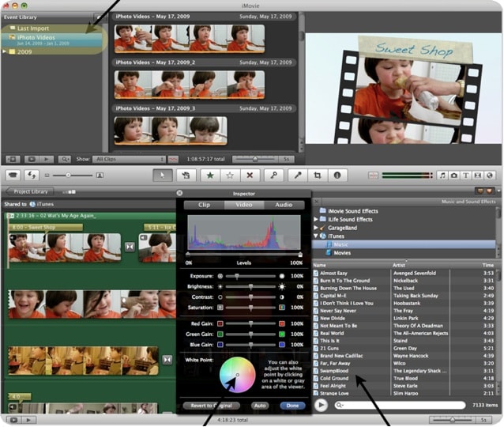Toggle the event filter magnifier button
Screen dimensions: 504x427
pyautogui.click(x=65, y=159)
